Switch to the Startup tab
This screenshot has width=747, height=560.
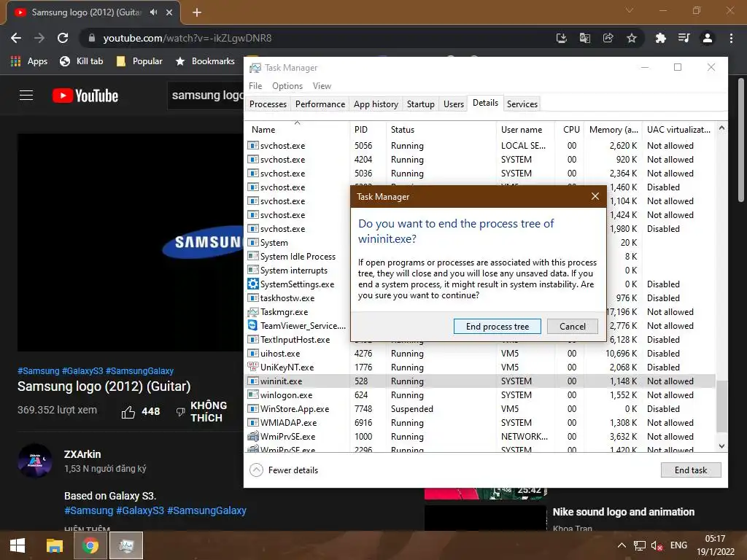tap(420, 104)
